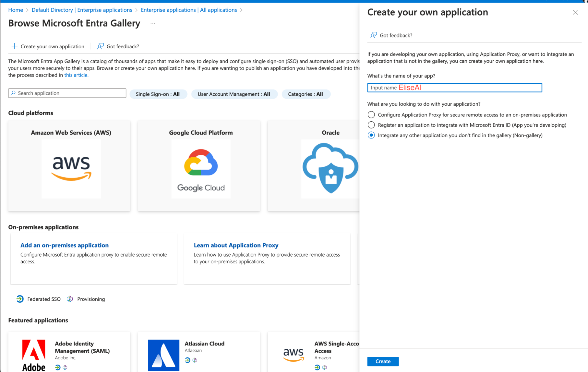This screenshot has height=372, width=588.
Task: Click the search magnifier icon in Search application box
Action: [13, 93]
